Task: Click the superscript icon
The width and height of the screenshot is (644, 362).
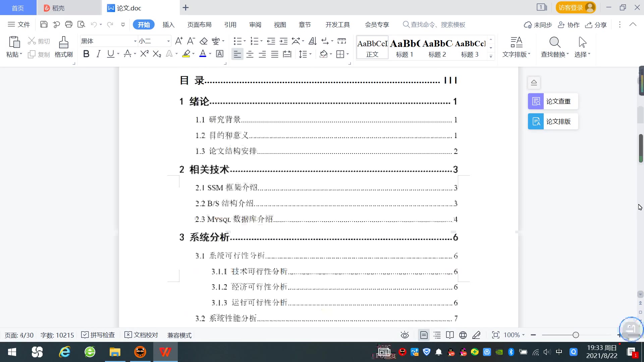Action: 144,54
